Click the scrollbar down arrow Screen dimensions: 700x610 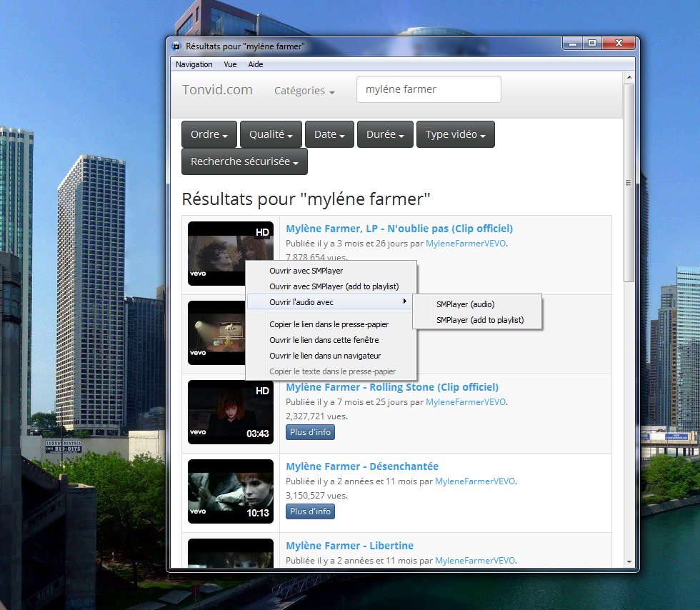pos(629,561)
